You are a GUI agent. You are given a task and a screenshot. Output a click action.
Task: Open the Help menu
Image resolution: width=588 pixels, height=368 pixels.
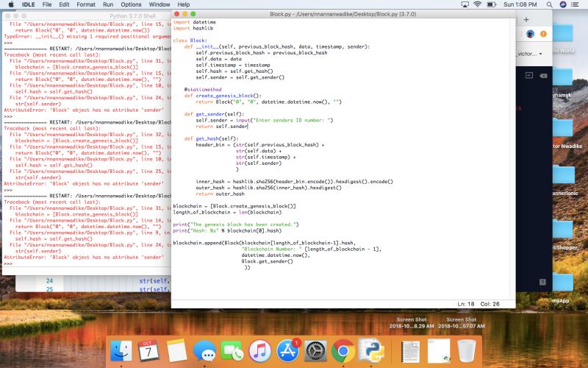pyautogui.click(x=183, y=4)
